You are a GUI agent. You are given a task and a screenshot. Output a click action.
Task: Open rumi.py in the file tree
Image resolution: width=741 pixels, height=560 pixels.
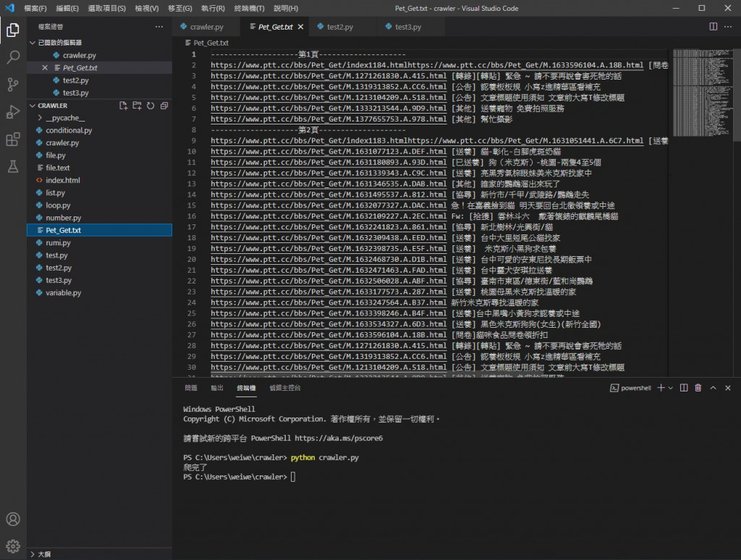click(99, 242)
